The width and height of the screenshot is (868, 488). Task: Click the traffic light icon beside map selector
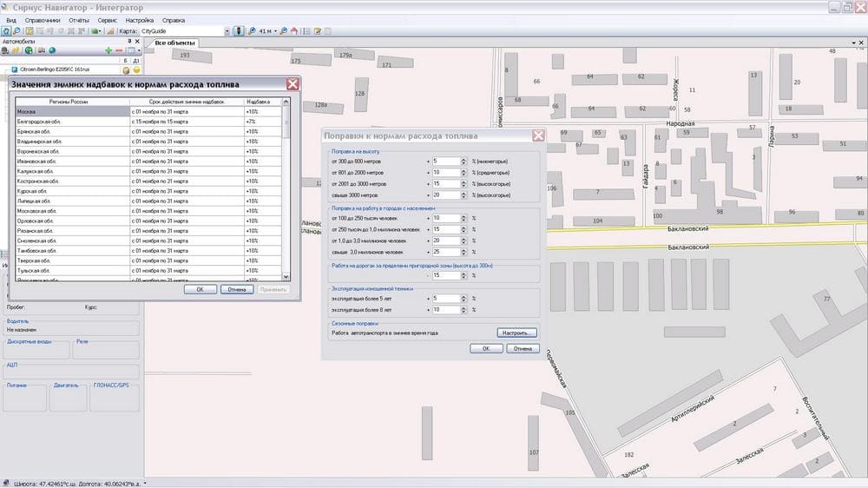(x=238, y=30)
